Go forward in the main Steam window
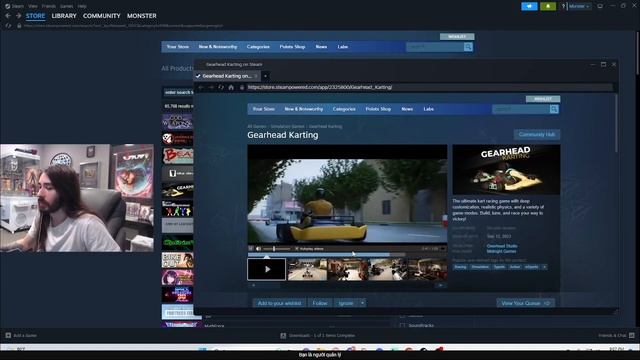 pos(18,16)
